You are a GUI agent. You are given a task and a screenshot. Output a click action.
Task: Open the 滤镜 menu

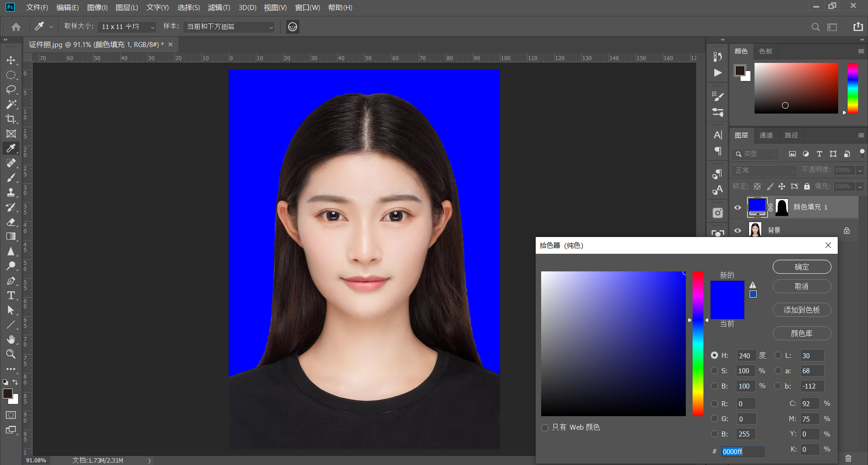[x=219, y=8]
